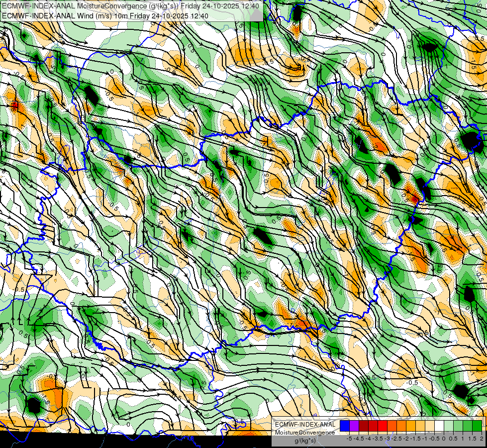Image resolution: width=487 pixels, height=448 pixels.
Task: Click the MoistureConvergence title line at top
Action: 130,6
